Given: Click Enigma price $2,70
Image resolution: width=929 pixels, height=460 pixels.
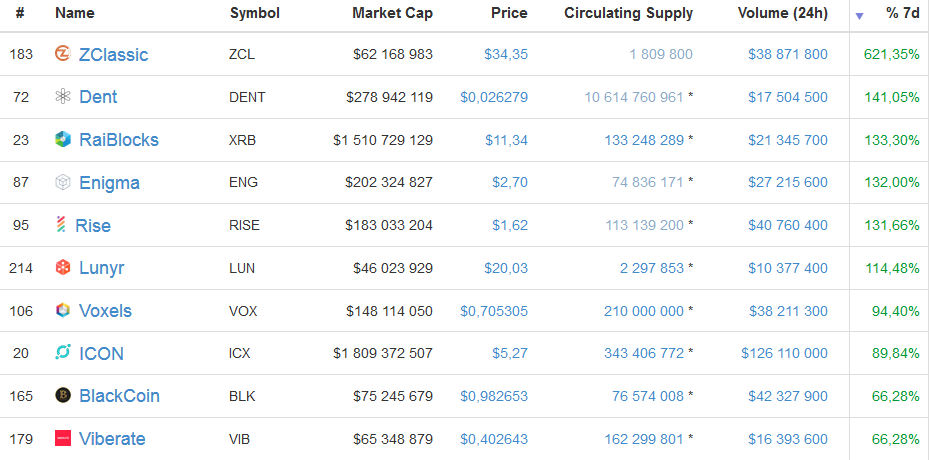Looking at the screenshot, I should pos(510,183).
